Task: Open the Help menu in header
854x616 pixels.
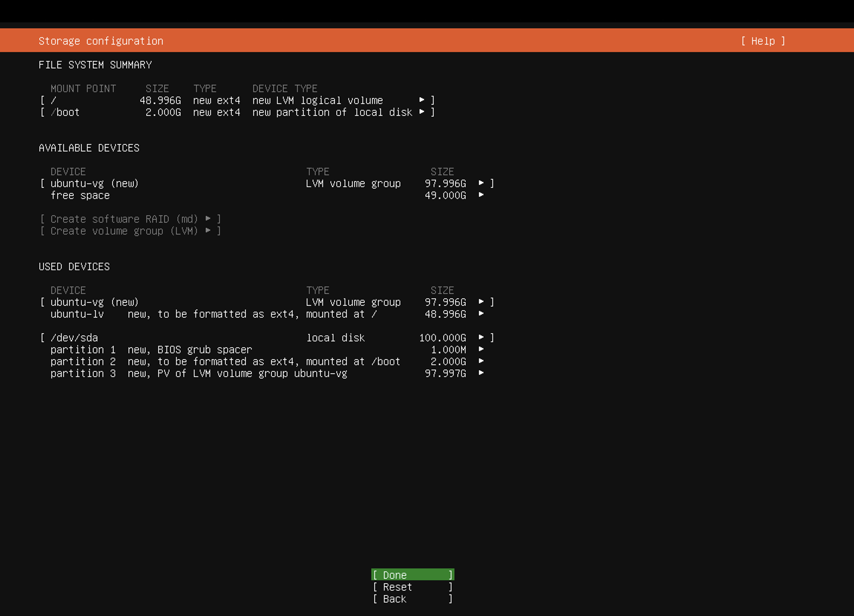Action: pos(763,41)
